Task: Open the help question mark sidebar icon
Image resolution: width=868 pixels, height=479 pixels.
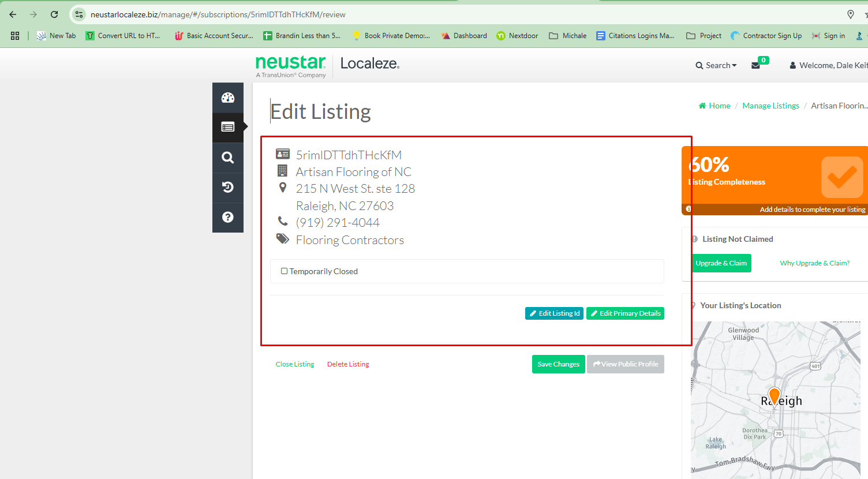Action: click(228, 217)
